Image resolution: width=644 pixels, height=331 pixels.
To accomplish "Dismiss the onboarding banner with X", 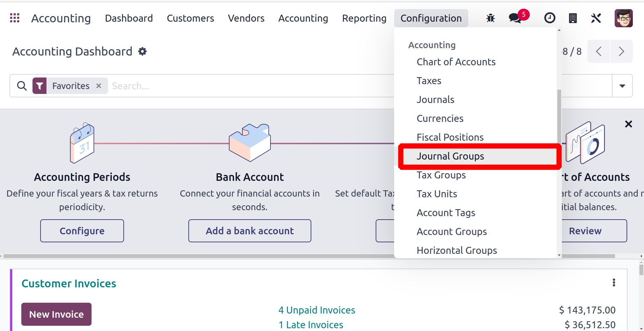I will (x=628, y=124).
